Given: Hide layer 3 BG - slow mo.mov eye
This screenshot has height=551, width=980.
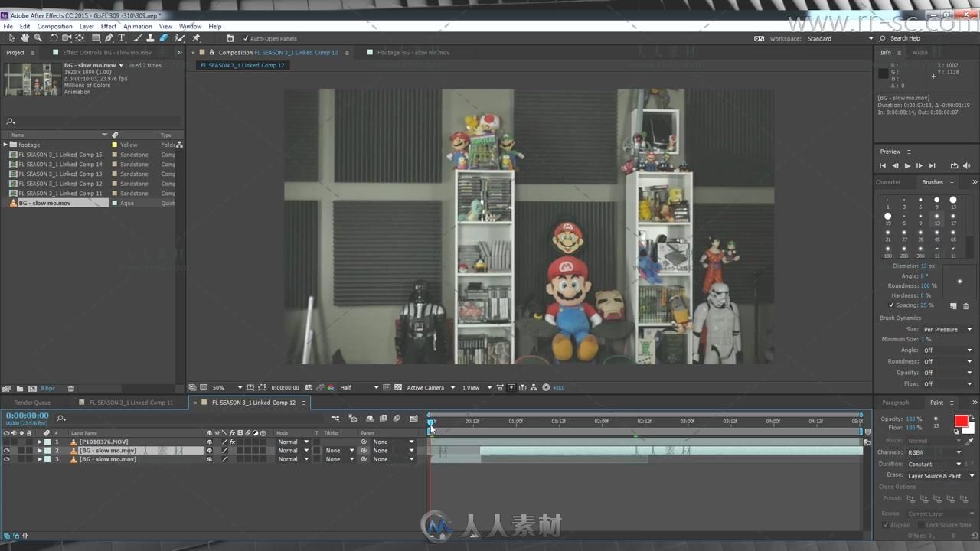Looking at the screenshot, I should click(6, 459).
